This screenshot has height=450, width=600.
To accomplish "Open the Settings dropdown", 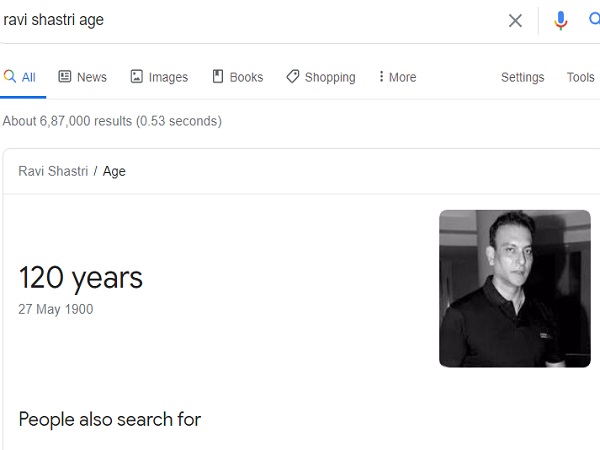I will pos(522,77).
